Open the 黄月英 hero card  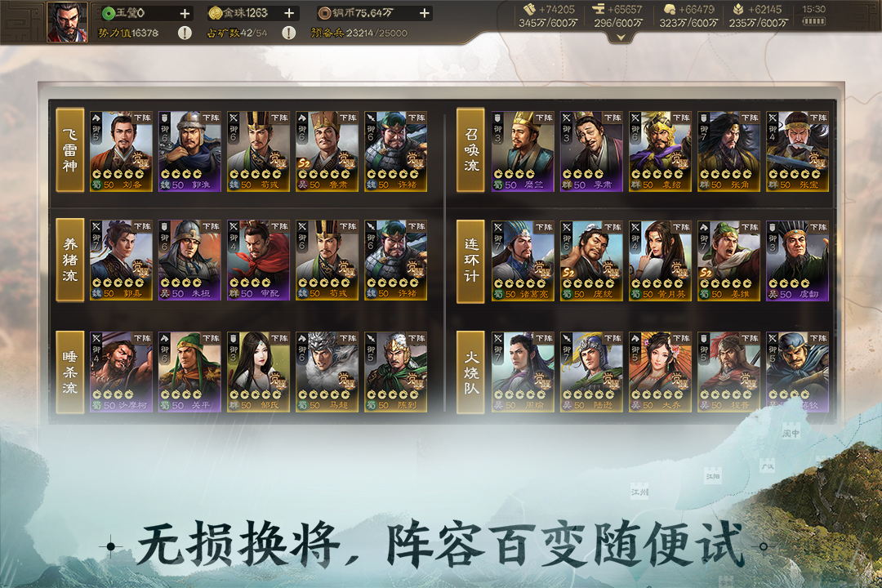[x=660, y=261]
